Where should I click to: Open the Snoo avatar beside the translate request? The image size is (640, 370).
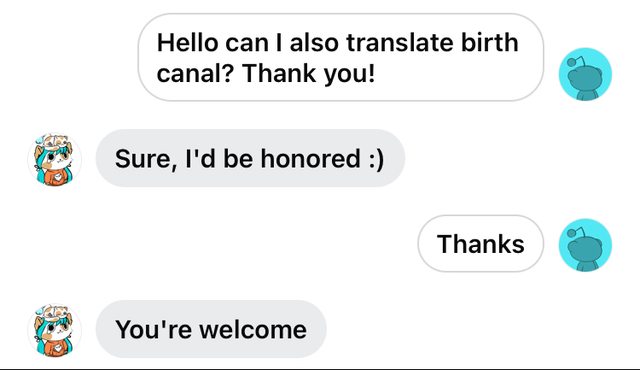tap(585, 74)
